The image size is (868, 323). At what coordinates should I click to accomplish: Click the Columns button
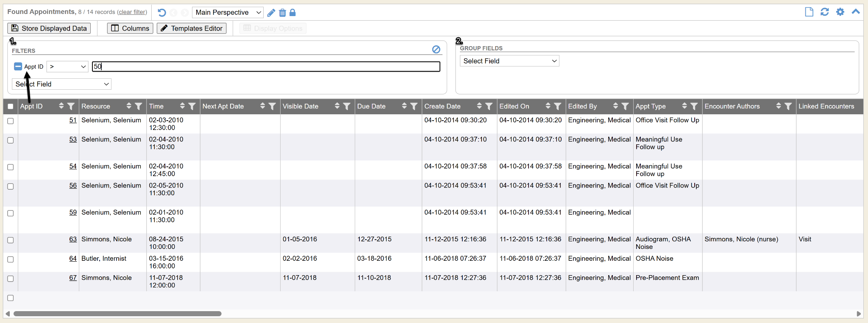130,28
